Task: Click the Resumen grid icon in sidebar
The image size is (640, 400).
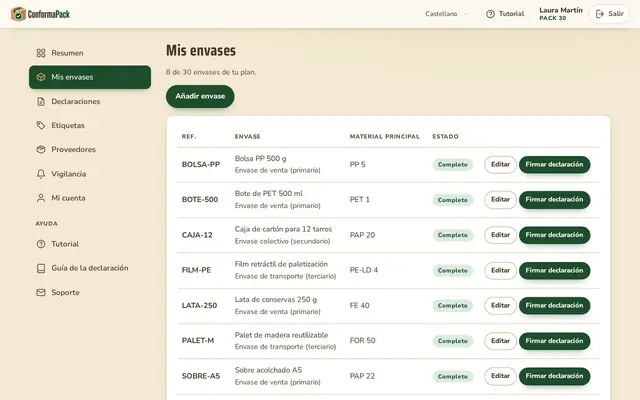Action: coord(41,53)
